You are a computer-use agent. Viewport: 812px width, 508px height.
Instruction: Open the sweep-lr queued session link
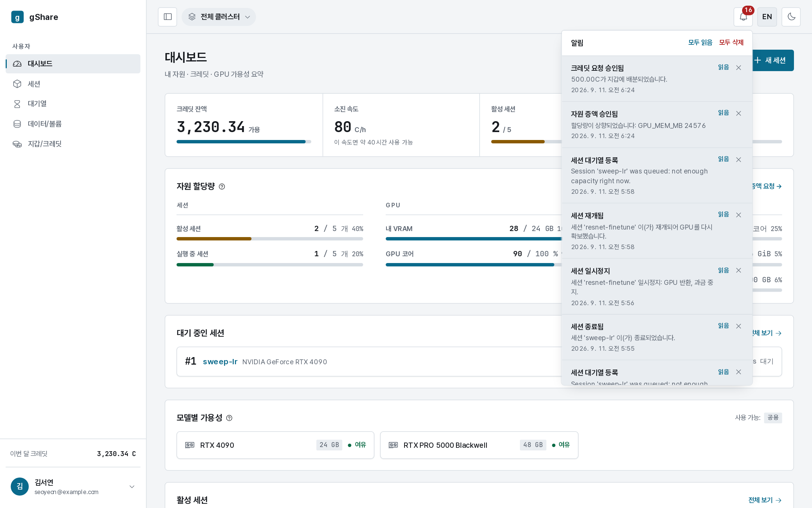[x=220, y=362]
